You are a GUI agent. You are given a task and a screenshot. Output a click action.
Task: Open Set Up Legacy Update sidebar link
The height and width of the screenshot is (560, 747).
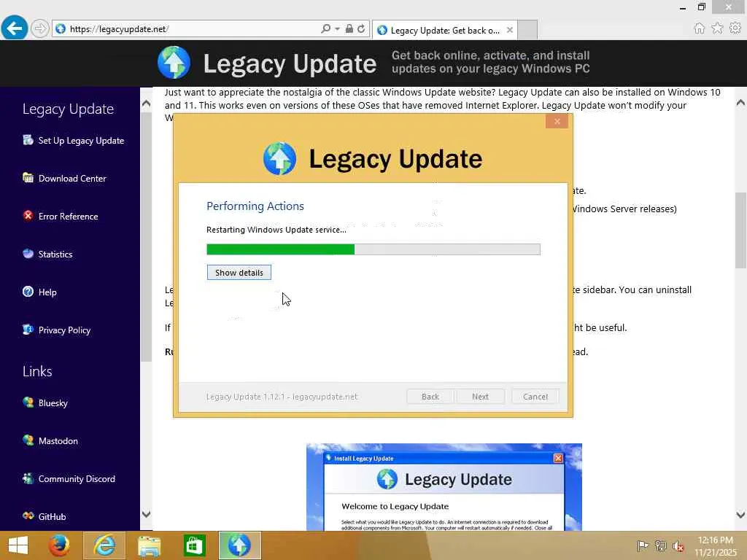[x=81, y=141]
